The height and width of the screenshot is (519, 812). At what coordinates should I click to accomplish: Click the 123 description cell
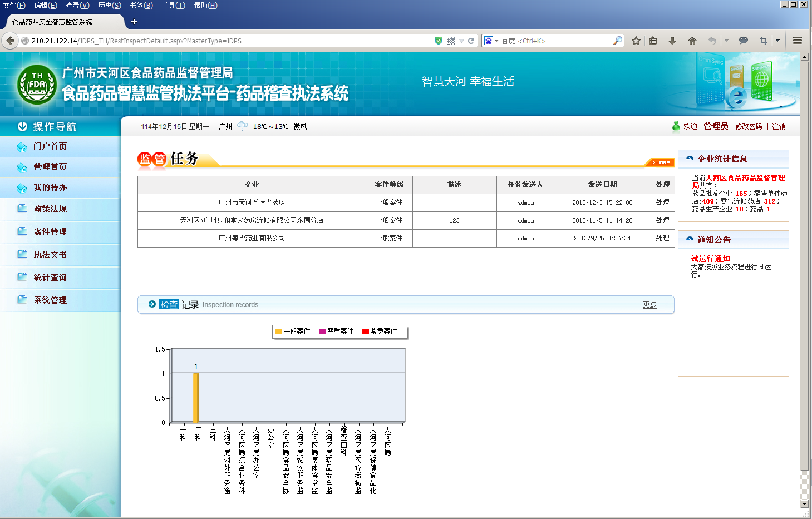pyautogui.click(x=455, y=220)
